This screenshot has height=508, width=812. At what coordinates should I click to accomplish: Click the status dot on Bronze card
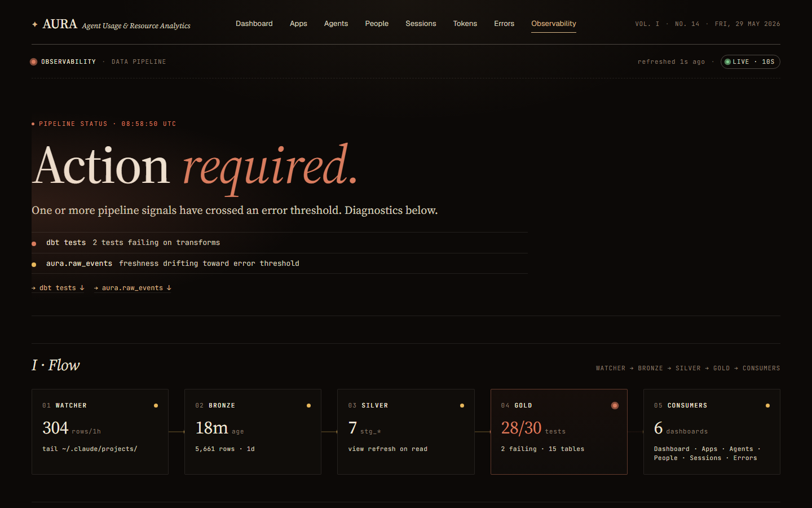308,405
